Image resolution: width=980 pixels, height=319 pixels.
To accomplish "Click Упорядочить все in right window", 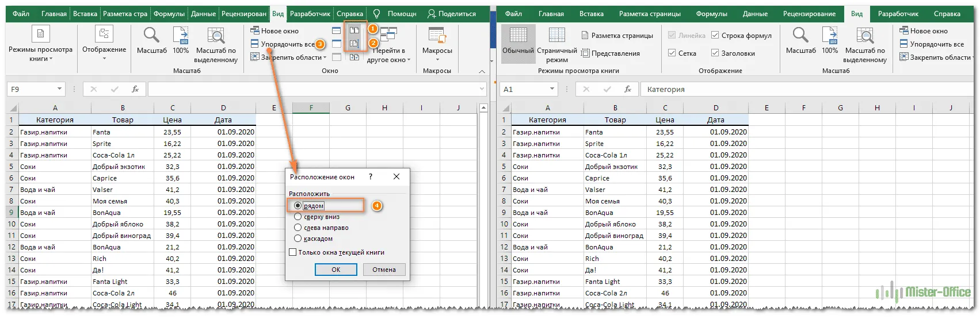I will (932, 44).
